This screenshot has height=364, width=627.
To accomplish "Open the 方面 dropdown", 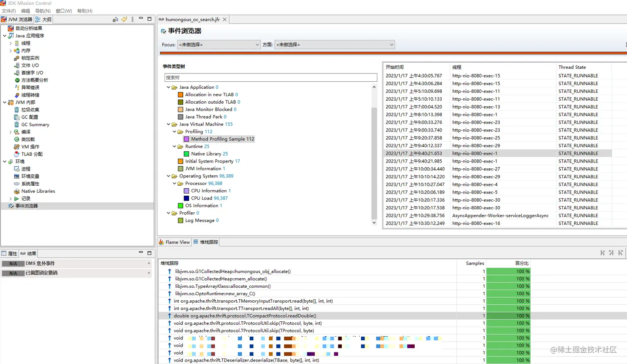I will pyautogui.click(x=335, y=44).
